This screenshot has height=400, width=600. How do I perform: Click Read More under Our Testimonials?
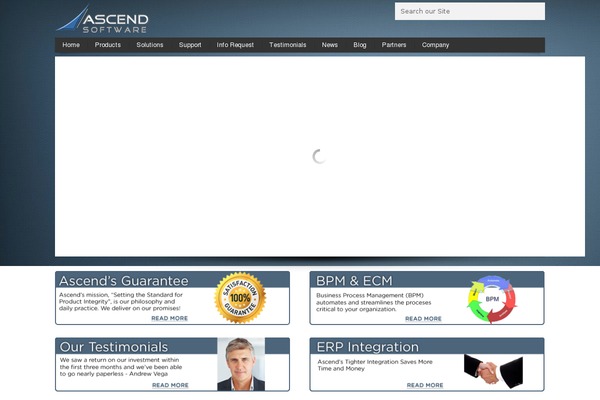pos(170,385)
